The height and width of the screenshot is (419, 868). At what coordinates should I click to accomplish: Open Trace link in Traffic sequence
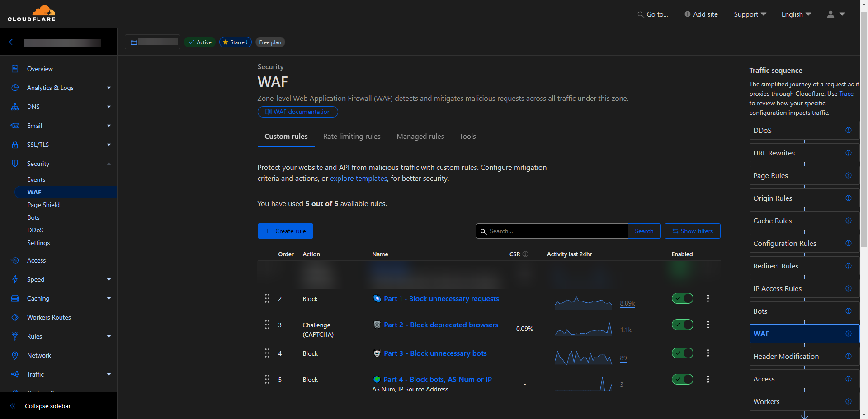[x=846, y=94]
